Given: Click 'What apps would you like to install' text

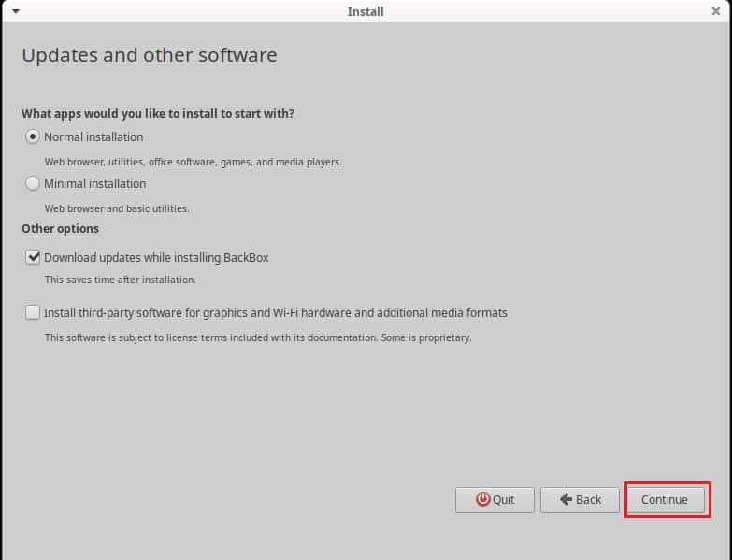Looking at the screenshot, I should 158,114.
